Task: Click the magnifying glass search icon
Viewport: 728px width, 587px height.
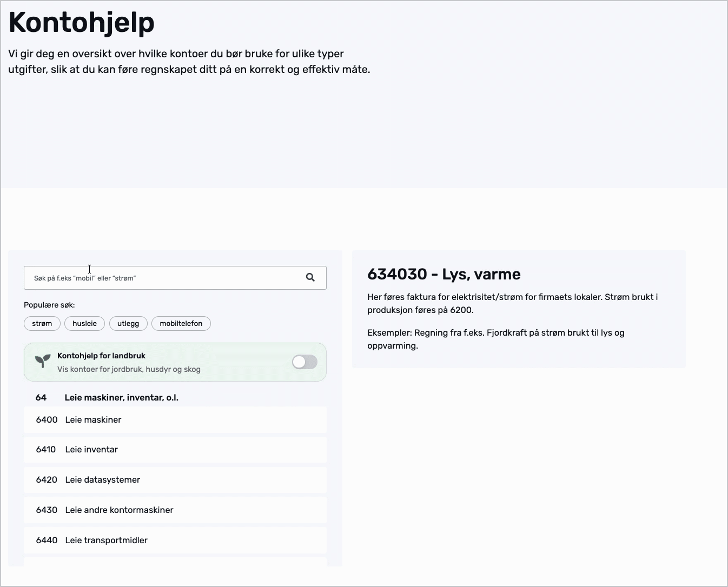Action: point(310,277)
